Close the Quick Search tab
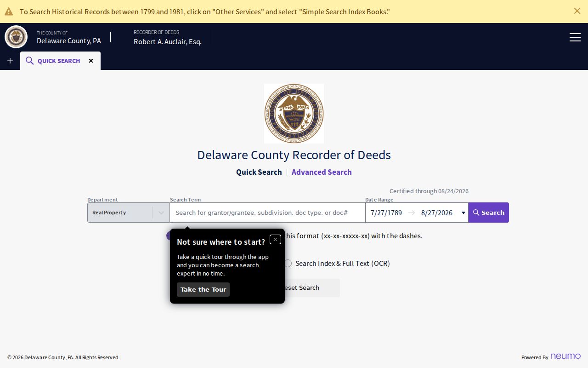 (91, 61)
